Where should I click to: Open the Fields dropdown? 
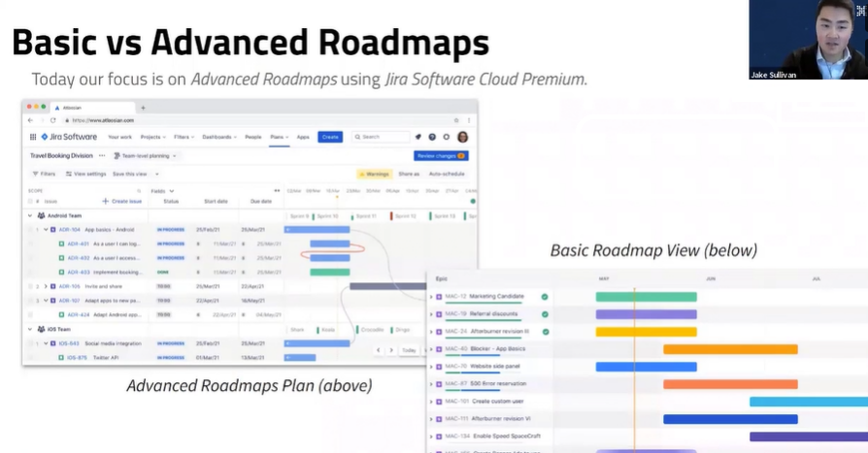coord(162,191)
